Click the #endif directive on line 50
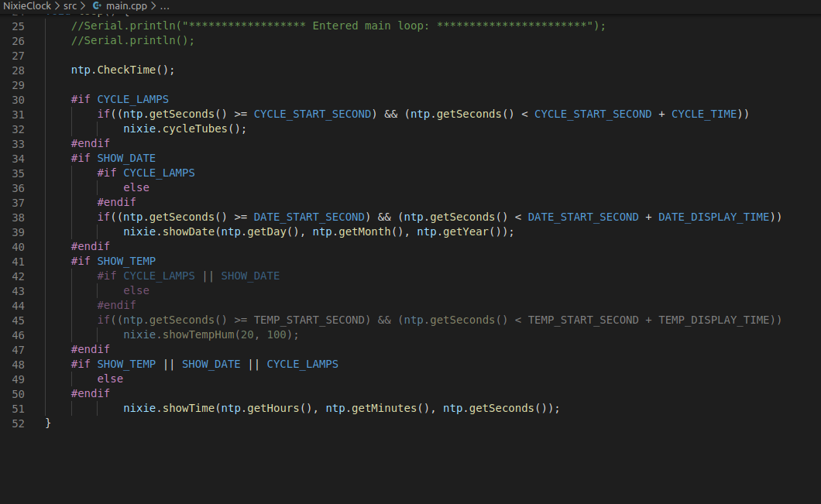821x504 pixels. (90, 393)
